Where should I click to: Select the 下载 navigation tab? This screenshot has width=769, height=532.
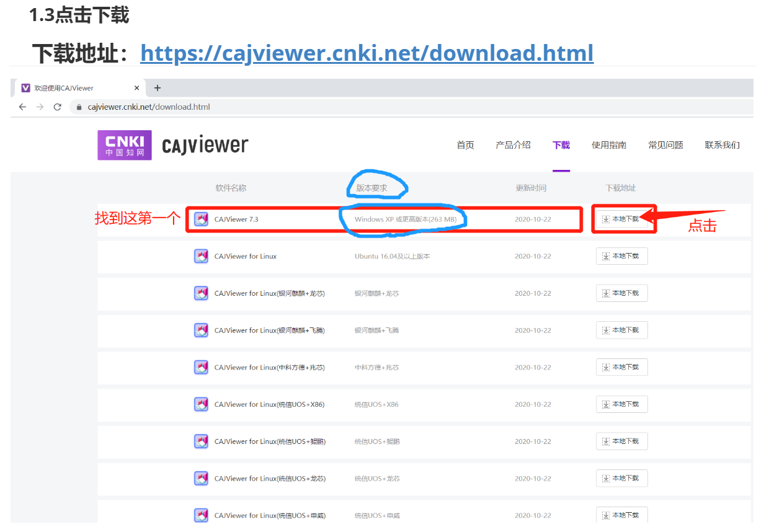[561, 144]
